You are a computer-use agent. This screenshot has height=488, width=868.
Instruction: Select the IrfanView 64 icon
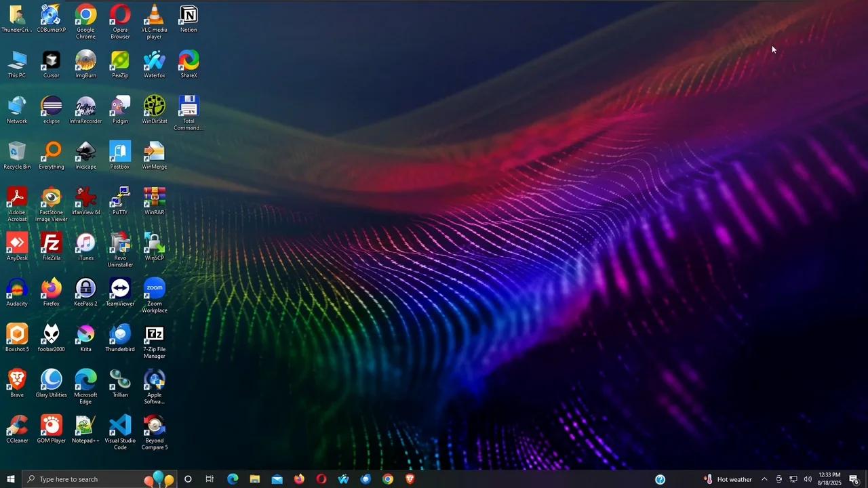pyautogui.click(x=85, y=201)
